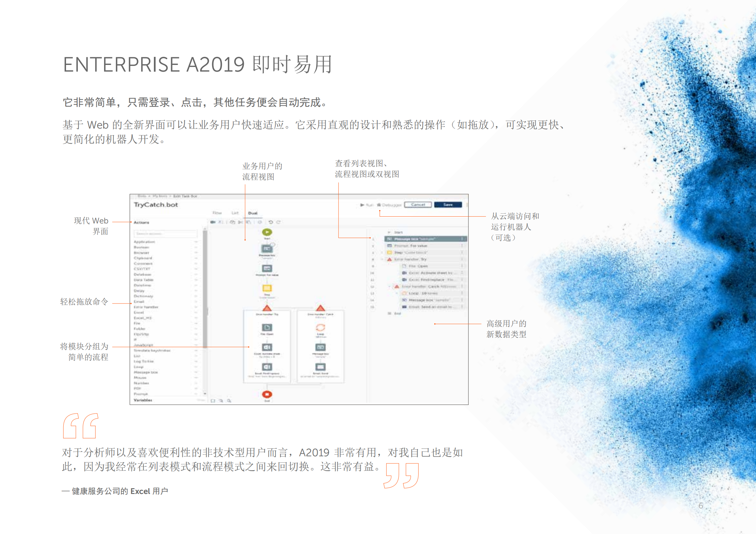Expand the Excel actions category

(x=196, y=313)
